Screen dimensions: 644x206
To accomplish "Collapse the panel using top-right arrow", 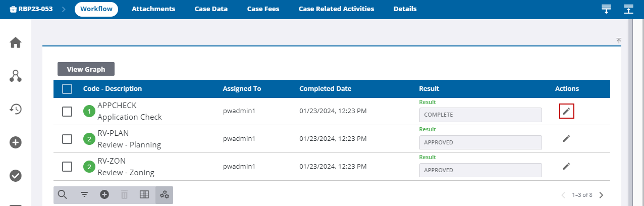I will pos(619,40).
